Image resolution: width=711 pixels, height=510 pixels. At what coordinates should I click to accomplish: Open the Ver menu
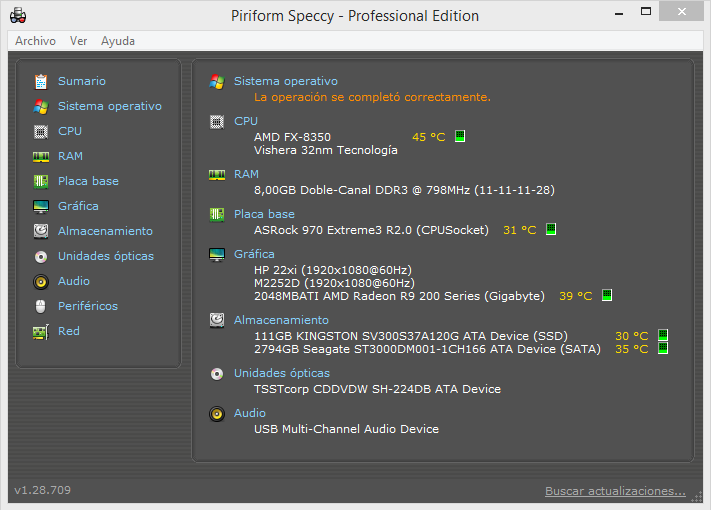pyautogui.click(x=78, y=41)
